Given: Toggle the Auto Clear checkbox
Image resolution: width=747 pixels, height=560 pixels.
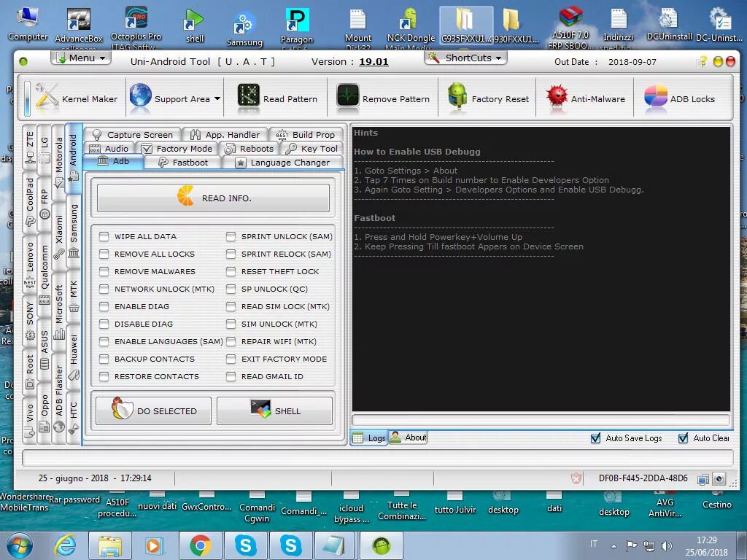Looking at the screenshot, I should point(683,438).
